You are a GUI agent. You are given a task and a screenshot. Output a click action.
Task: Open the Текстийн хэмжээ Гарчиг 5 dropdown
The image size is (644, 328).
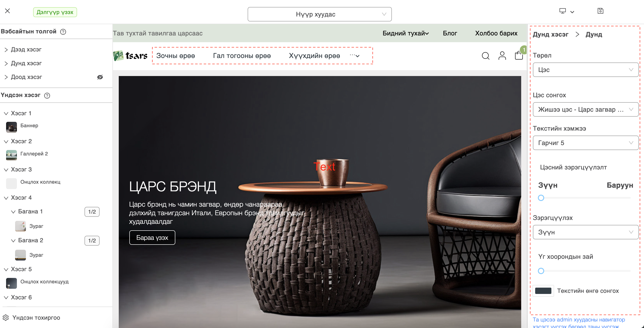(585, 143)
